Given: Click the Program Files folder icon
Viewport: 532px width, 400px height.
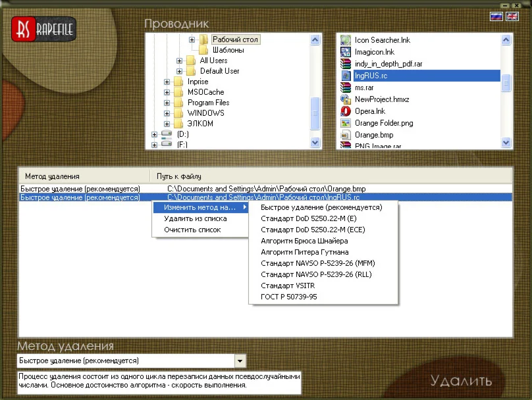Looking at the screenshot, I should (178, 103).
